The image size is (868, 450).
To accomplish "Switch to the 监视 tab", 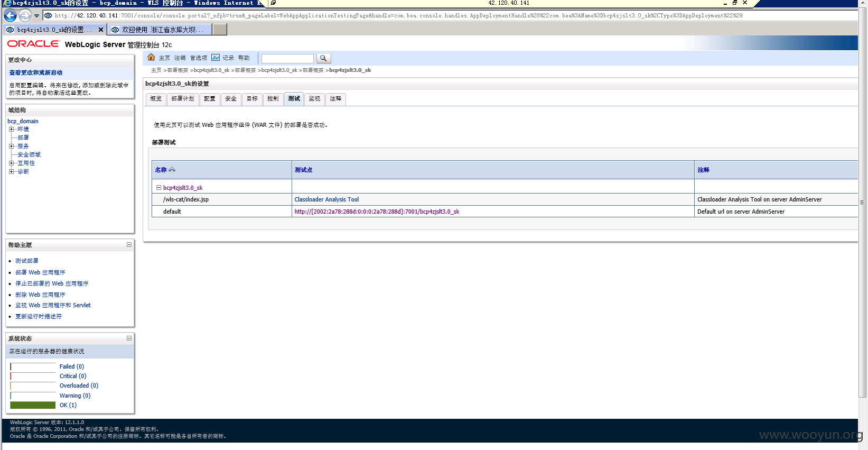I will (314, 99).
